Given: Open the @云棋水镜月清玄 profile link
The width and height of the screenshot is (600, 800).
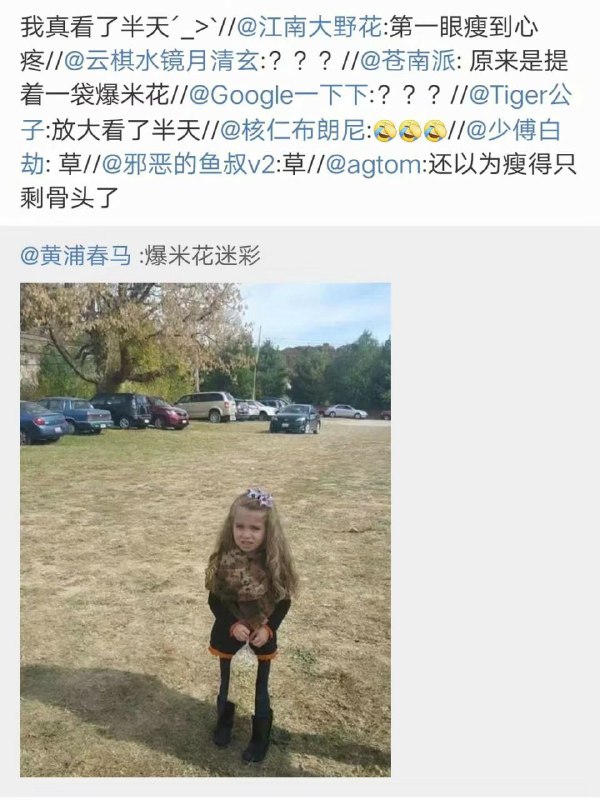Looking at the screenshot, I should [163, 61].
